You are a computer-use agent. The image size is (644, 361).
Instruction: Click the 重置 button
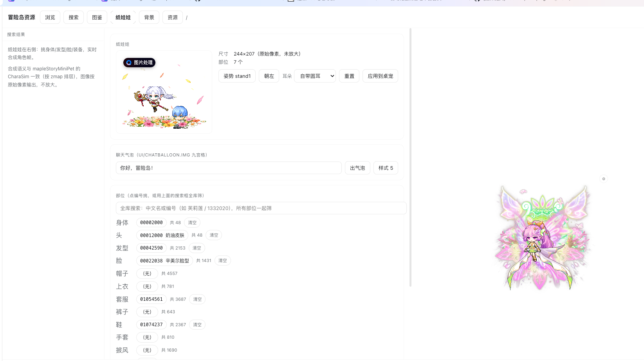point(349,76)
